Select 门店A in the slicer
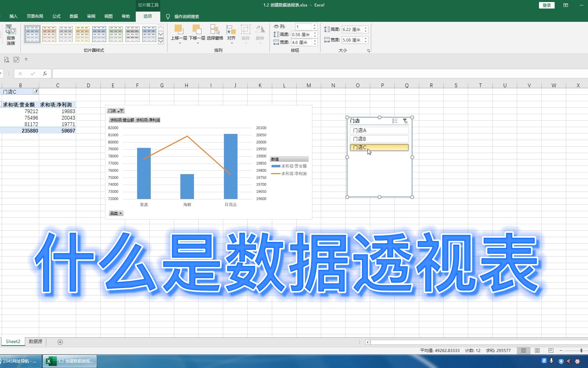Screen dimensions: 588x368 click(x=379, y=131)
